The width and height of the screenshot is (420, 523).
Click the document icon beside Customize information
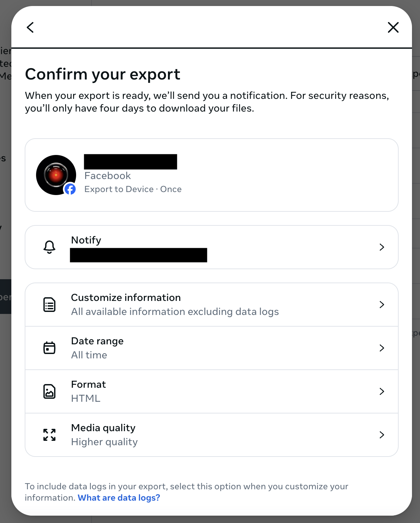pos(49,304)
